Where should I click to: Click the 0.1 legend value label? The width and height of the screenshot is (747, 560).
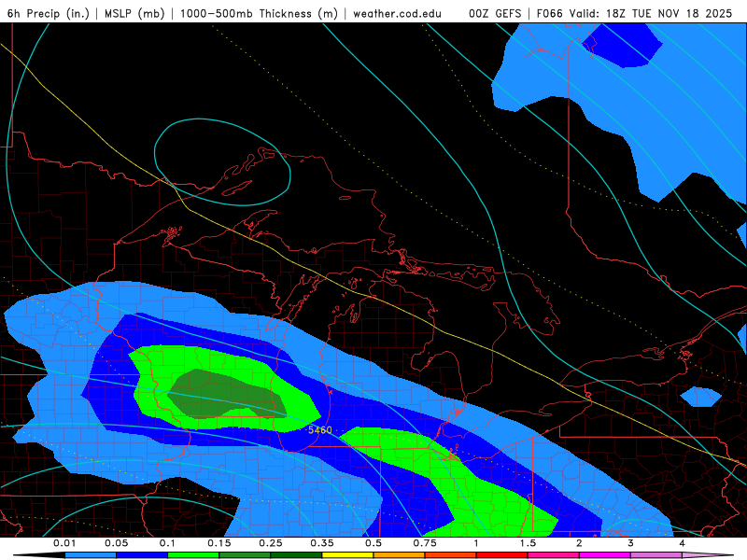(x=167, y=543)
